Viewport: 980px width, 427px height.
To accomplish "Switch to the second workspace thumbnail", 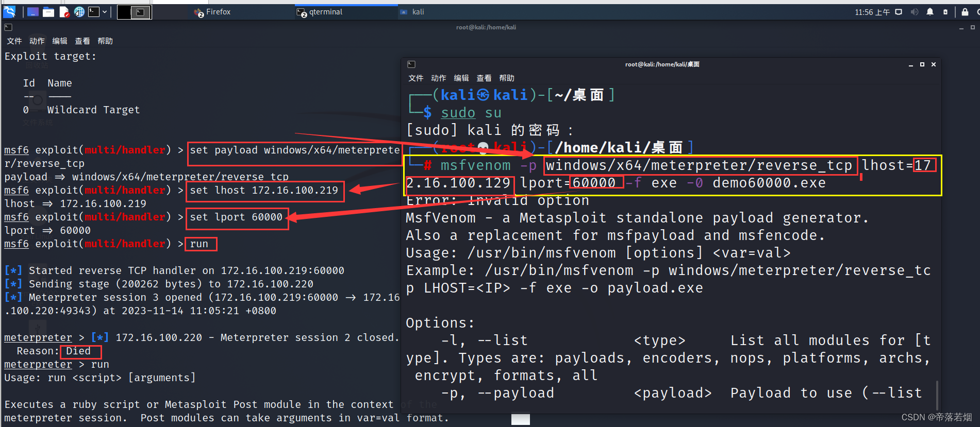I will pos(140,12).
